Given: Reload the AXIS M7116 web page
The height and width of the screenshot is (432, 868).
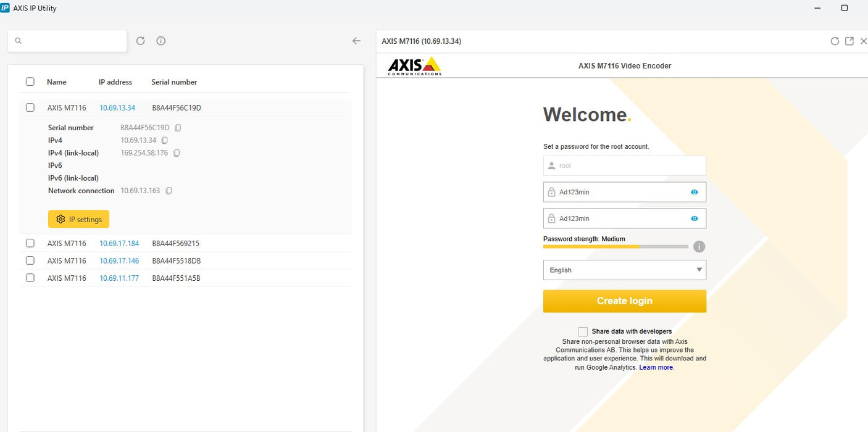Looking at the screenshot, I should coord(835,41).
